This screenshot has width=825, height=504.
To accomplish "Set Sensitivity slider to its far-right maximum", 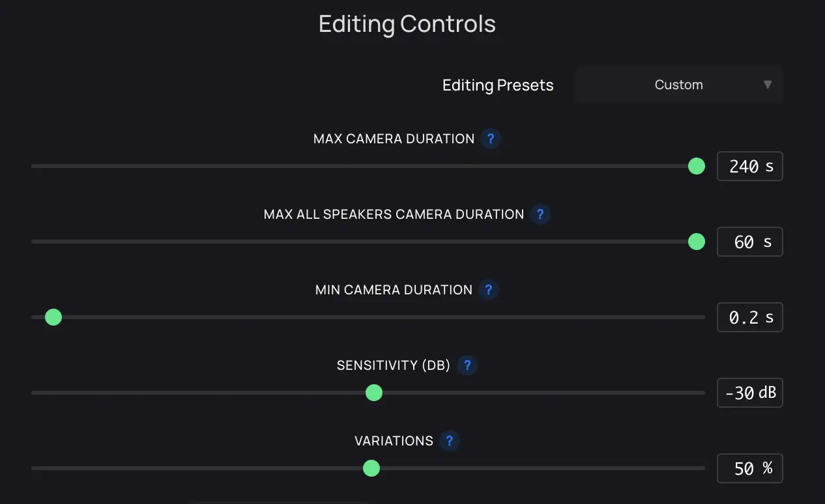I will click(702, 393).
